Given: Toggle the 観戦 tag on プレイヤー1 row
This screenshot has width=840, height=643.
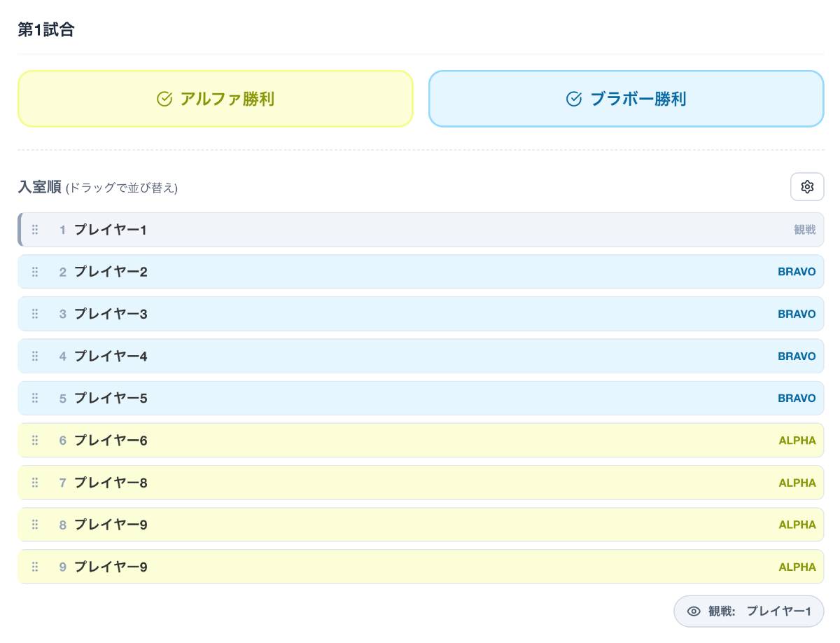Looking at the screenshot, I should coord(804,230).
